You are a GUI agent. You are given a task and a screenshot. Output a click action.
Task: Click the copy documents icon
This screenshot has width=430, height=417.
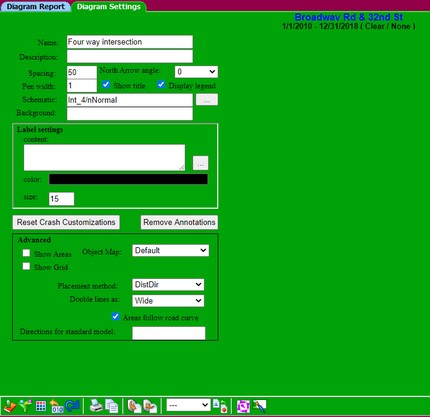point(112,406)
